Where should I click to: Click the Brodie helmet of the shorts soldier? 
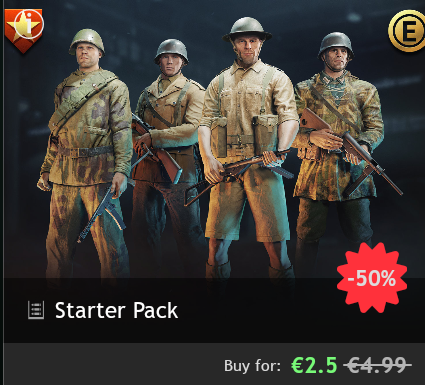[x=247, y=29]
